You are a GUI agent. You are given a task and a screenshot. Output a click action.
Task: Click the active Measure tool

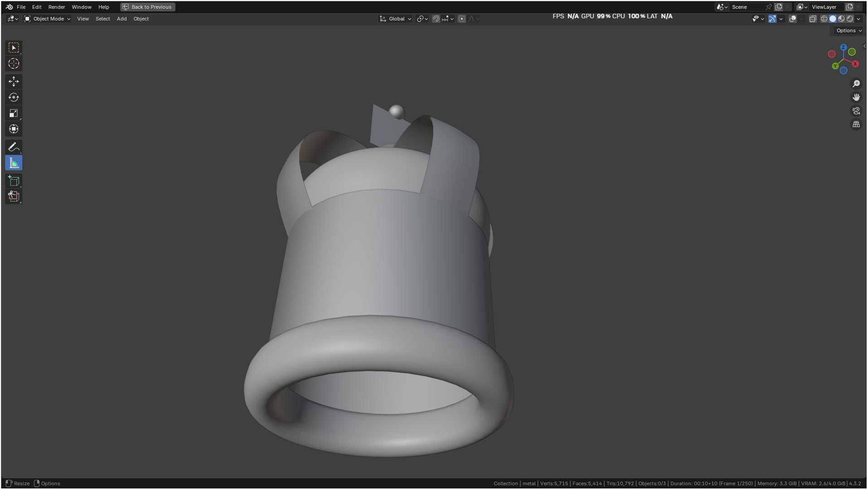(14, 163)
